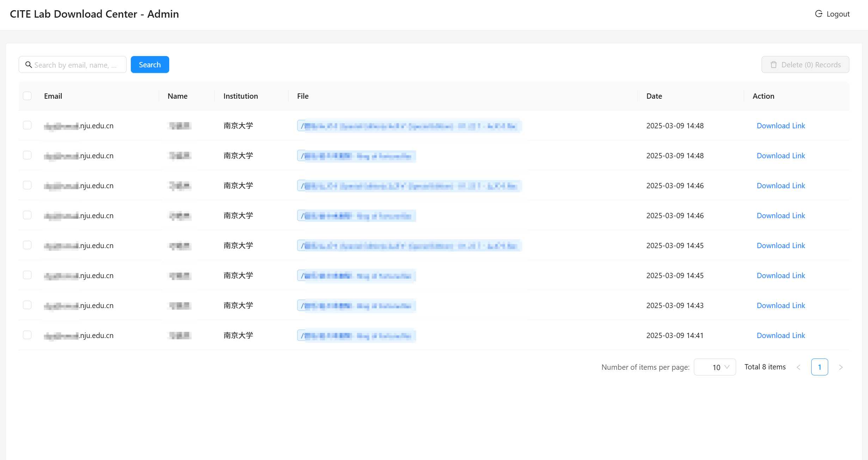Image resolution: width=868 pixels, height=460 pixels.
Task: Select the checkbox for the 14:41 record
Action: (27, 335)
